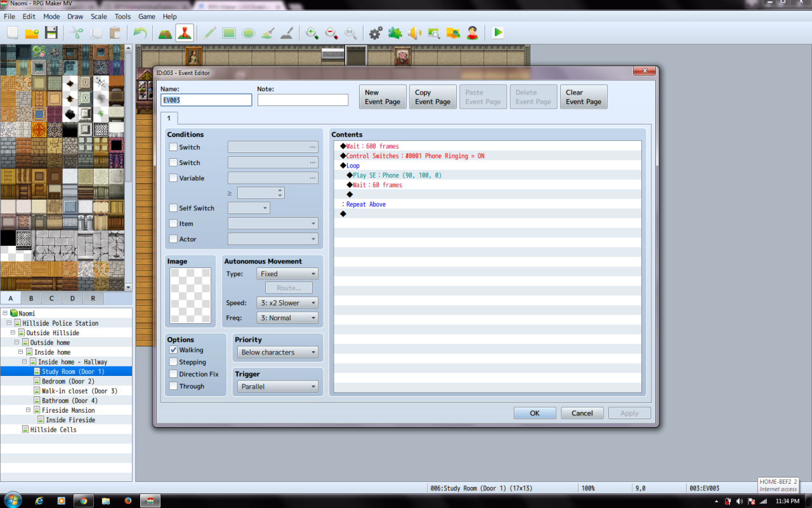
Task: Click the Windows Start button
Action: 12,500
